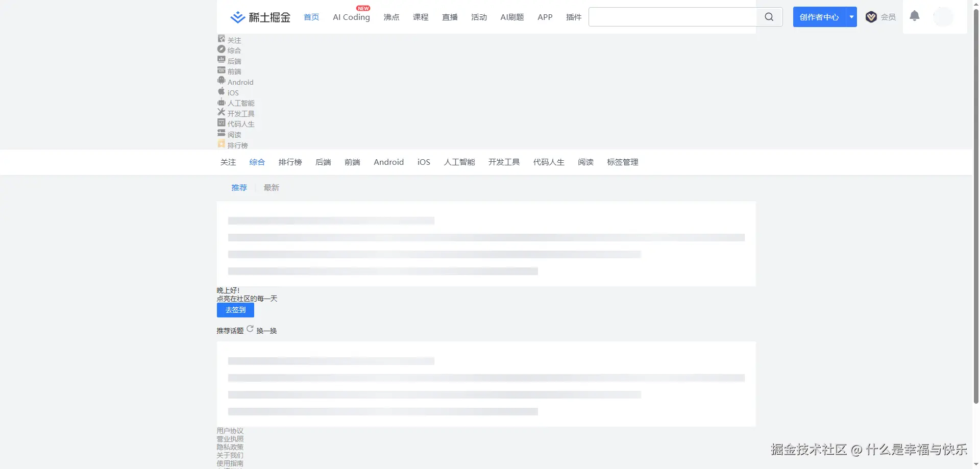Viewport: 980px width, 469px height.
Task: Select the 后端 category tab
Action: [x=323, y=162]
